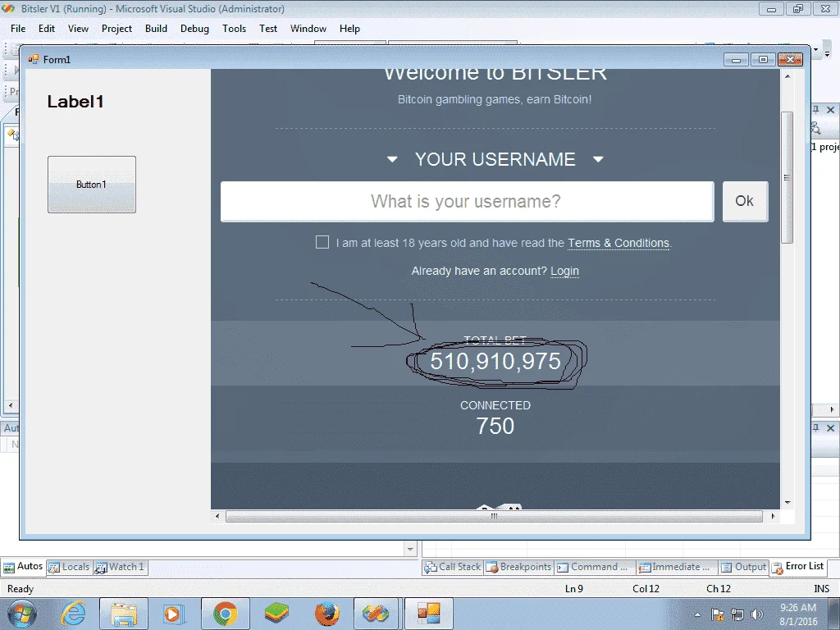Click the Col 12 status bar entry
The image size is (840, 630).
pyautogui.click(x=646, y=589)
